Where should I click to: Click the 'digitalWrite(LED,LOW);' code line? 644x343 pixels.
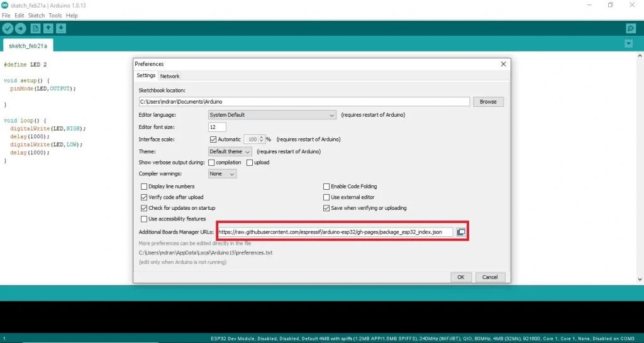(x=47, y=145)
